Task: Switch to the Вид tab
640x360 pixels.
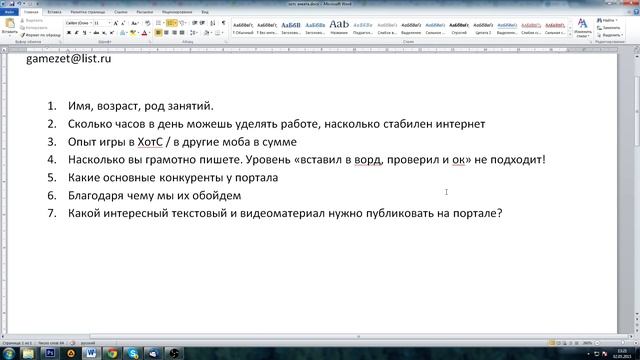Action: pyautogui.click(x=205, y=12)
